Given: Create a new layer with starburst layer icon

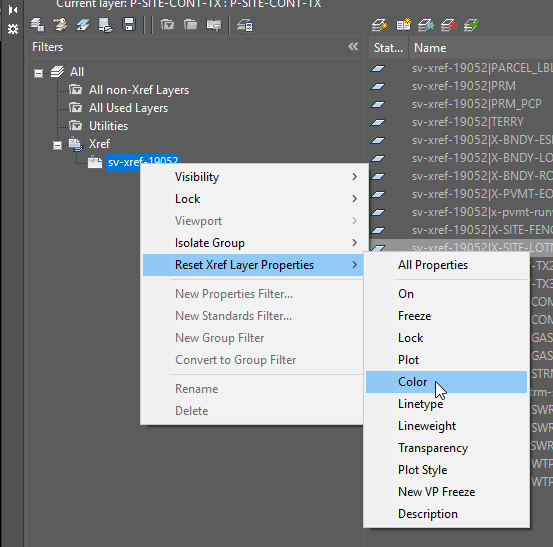Looking at the screenshot, I should pyautogui.click(x=379, y=25).
